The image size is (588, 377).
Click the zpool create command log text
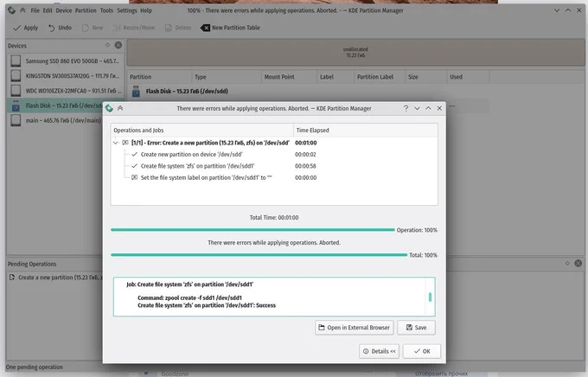coord(189,297)
